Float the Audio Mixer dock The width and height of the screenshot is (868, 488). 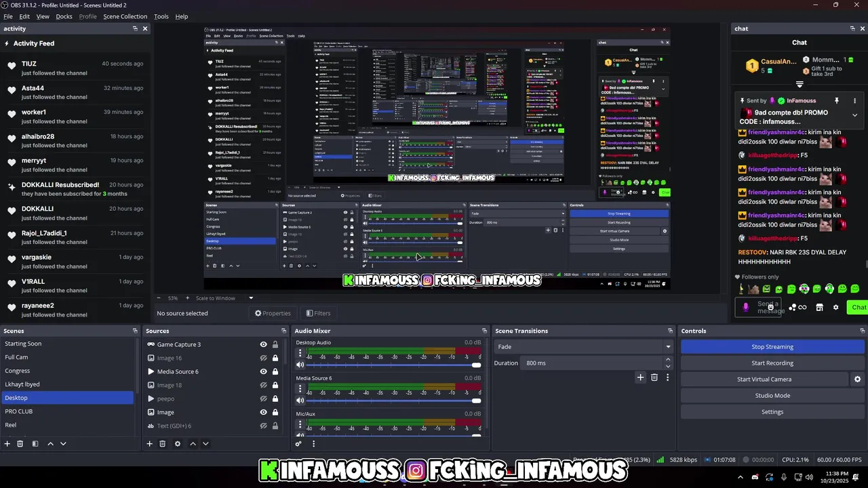coord(484,331)
